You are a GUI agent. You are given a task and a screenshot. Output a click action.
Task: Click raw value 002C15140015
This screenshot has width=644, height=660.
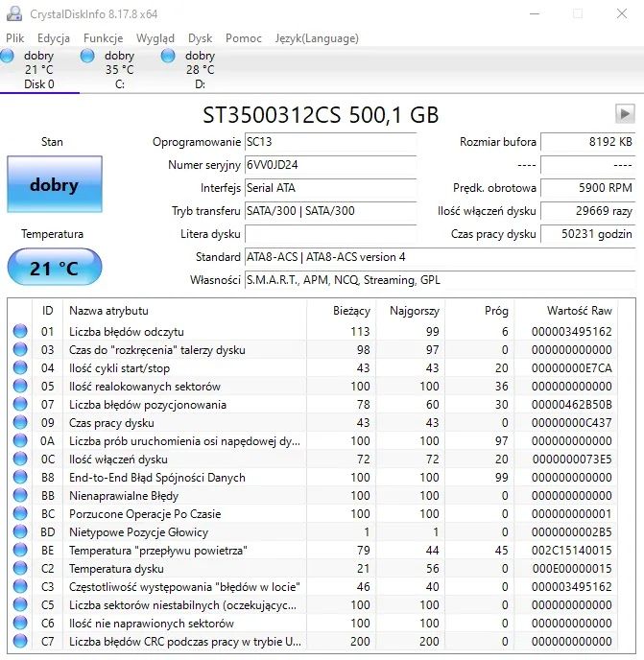572,550
